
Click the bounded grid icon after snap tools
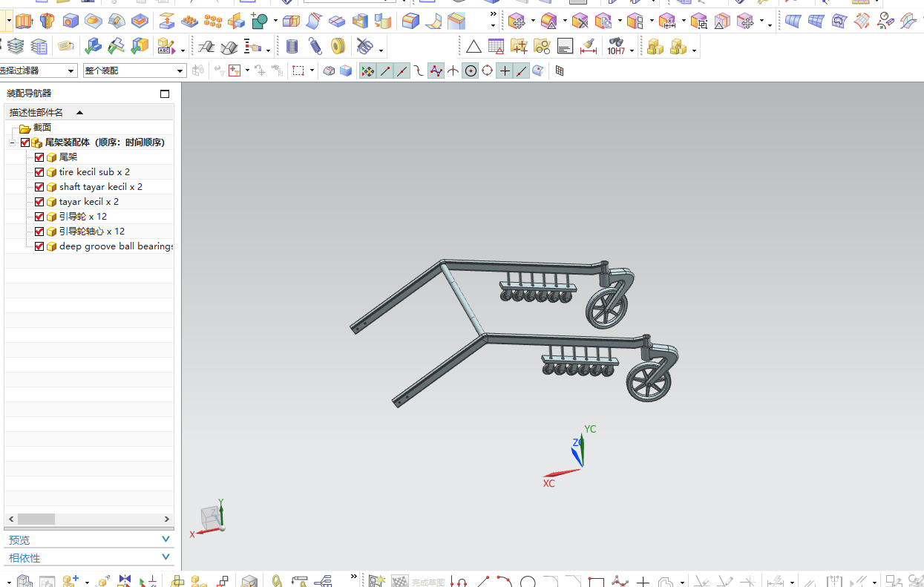[x=560, y=70]
